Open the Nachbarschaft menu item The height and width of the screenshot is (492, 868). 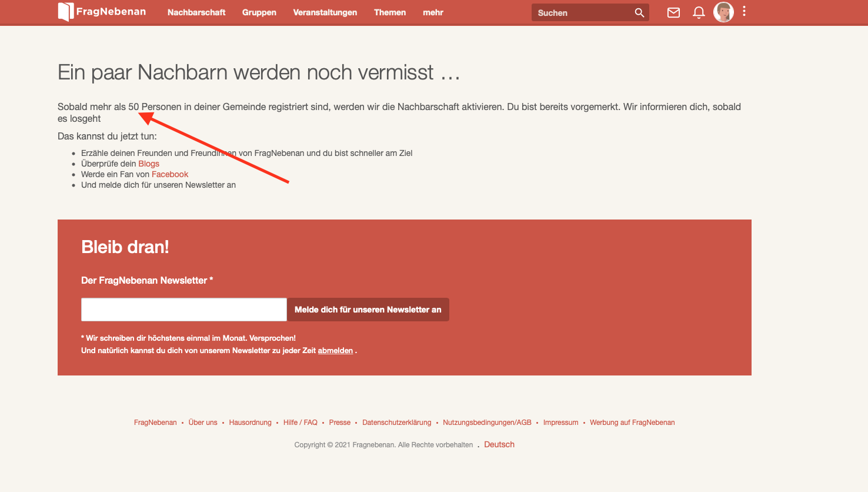pyautogui.click(x=196, y=12)
